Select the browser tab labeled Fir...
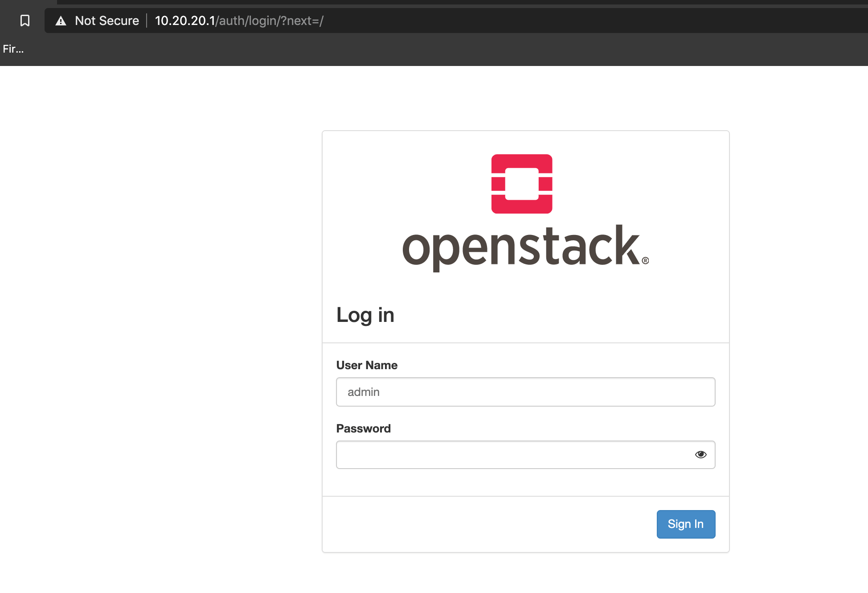 coord(13,49)
